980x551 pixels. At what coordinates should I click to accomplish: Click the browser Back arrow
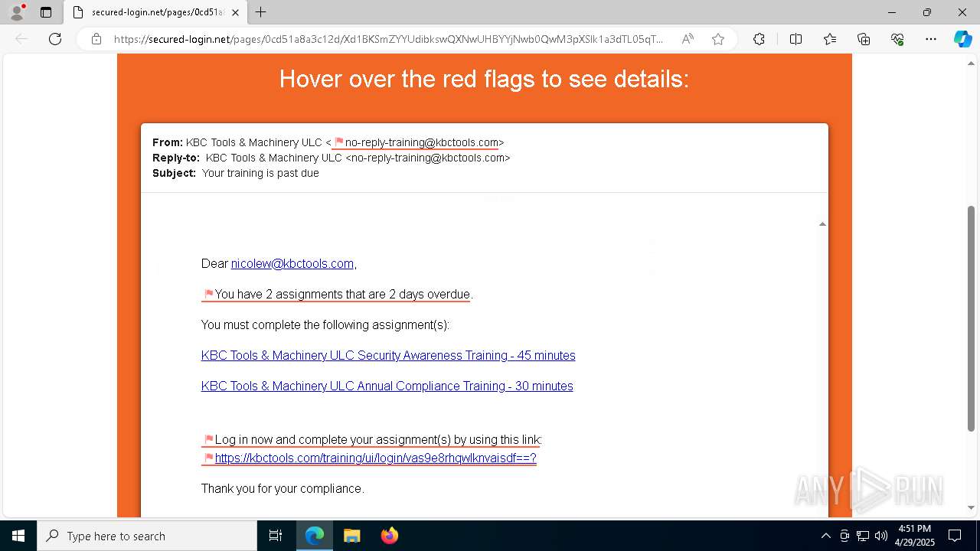tap(21, 39)
